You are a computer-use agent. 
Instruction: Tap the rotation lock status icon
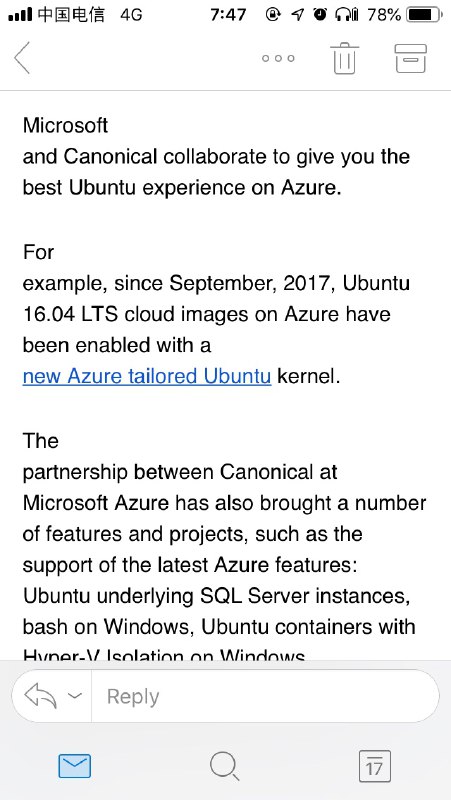pos(273,15)
